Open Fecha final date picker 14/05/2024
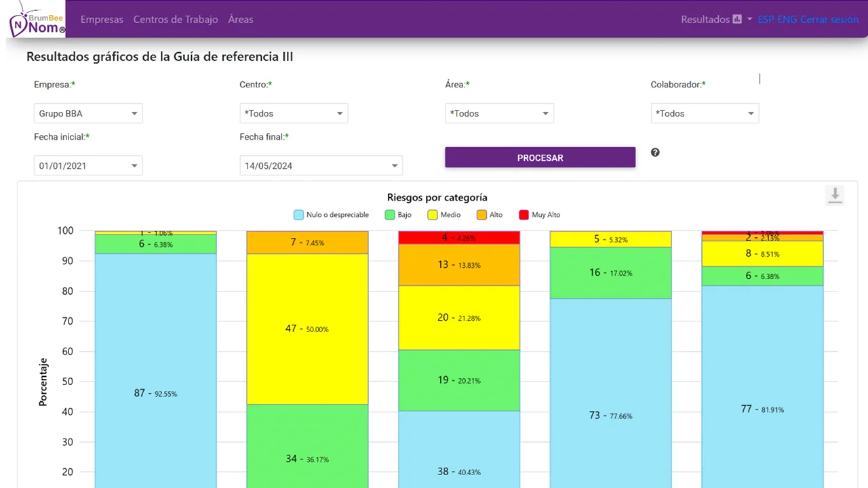868x488 pixels. (321, 165)
